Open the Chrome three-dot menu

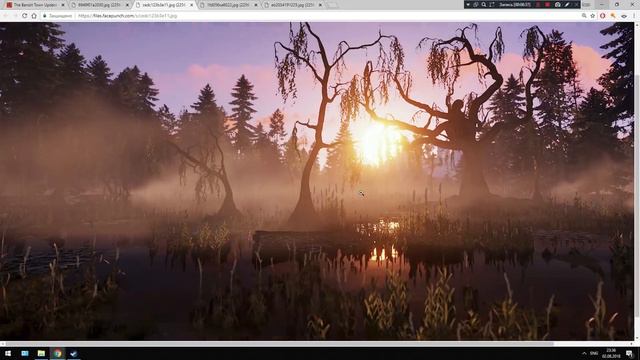click(x=634, y=16)
